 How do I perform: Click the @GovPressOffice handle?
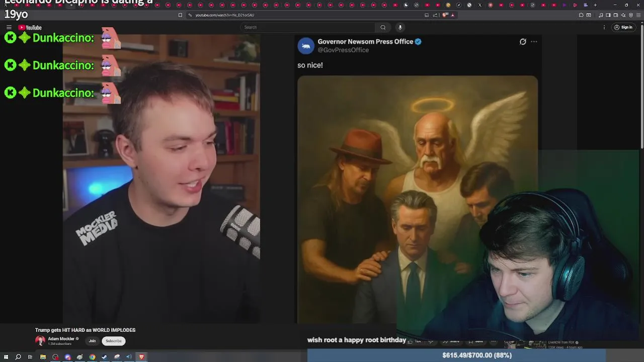[x=343, y=50]
